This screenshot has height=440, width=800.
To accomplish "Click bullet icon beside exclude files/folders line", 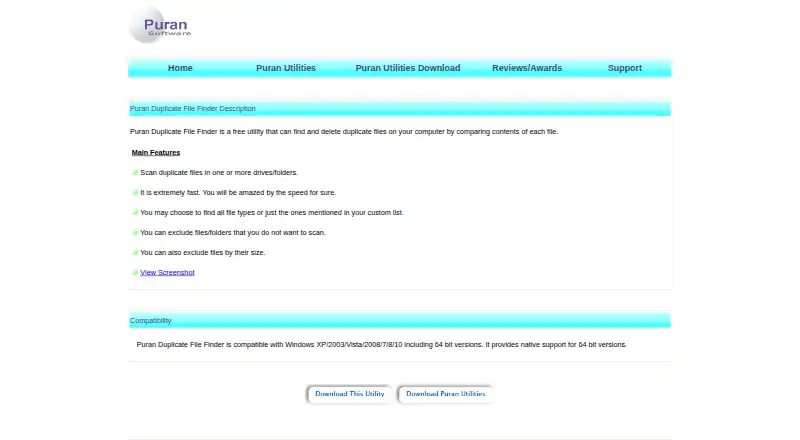I will (x=135, y=232).
